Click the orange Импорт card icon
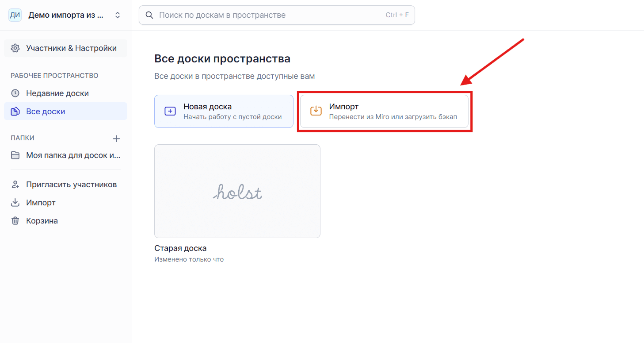 316,111
